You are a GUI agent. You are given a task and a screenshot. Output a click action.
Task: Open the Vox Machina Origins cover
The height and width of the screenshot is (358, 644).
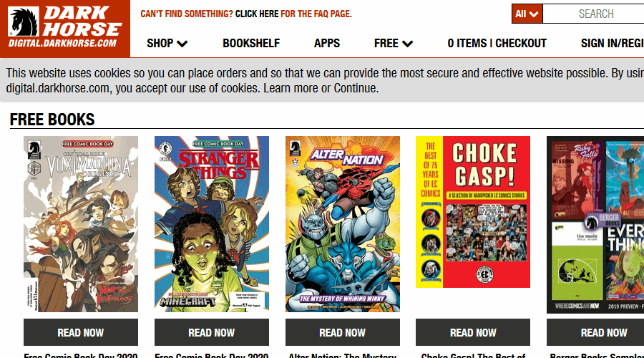[x=81, y=224]
